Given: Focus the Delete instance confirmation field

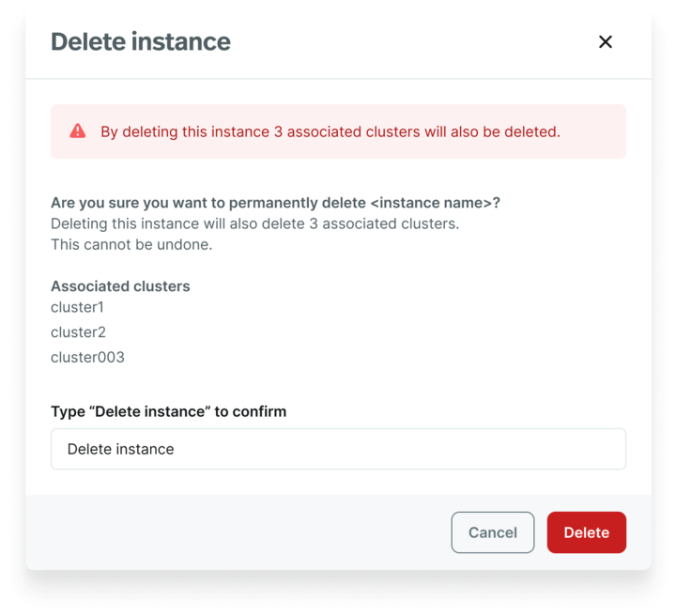Looking at the screenshot, I should (x=338, y=449).
